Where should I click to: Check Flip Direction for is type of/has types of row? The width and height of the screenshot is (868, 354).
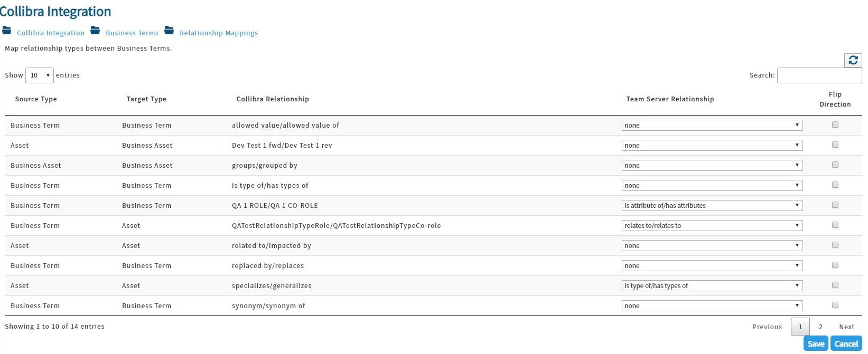[x=835, y=185]
